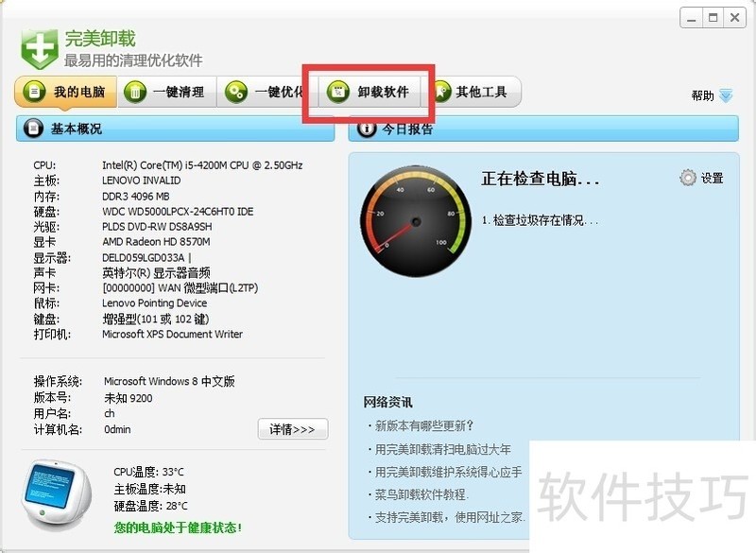Maximize the application window
Viewport: 756px width, 553px height.
pos(713,18)
